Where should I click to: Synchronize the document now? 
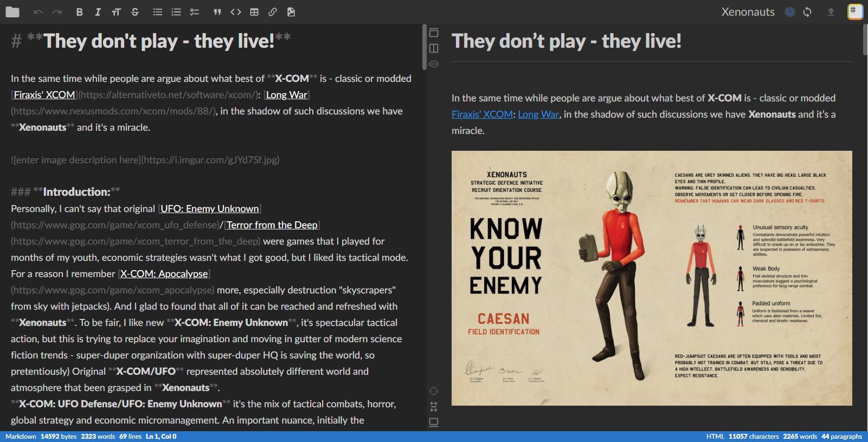807,12
